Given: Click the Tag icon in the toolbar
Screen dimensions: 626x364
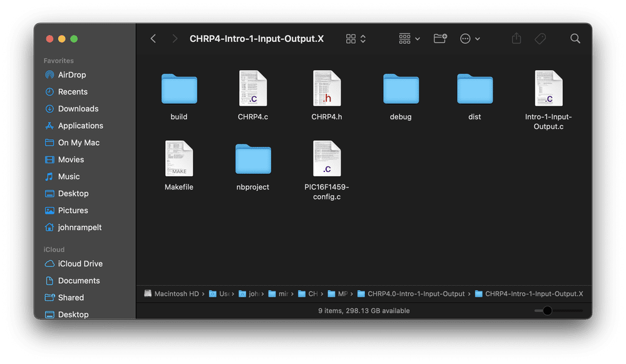Looking at the screenshot, I should [540, 38].
